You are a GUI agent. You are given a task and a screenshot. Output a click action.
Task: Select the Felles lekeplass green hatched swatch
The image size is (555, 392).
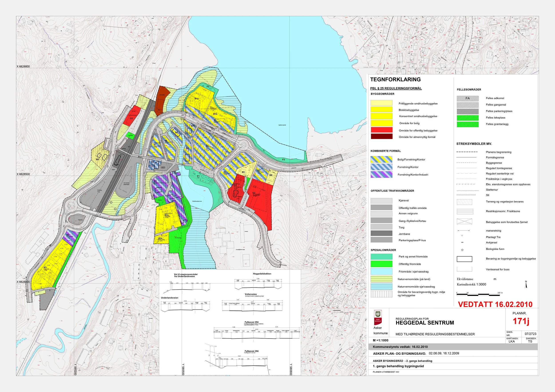coord(468,118)
